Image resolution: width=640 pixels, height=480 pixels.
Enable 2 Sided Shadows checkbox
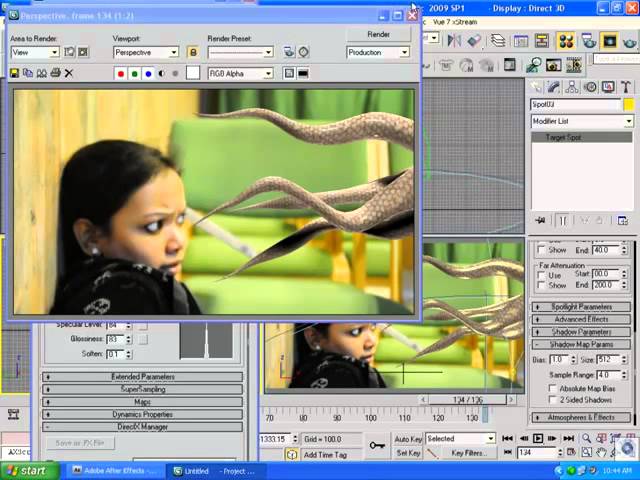(553, 400)
